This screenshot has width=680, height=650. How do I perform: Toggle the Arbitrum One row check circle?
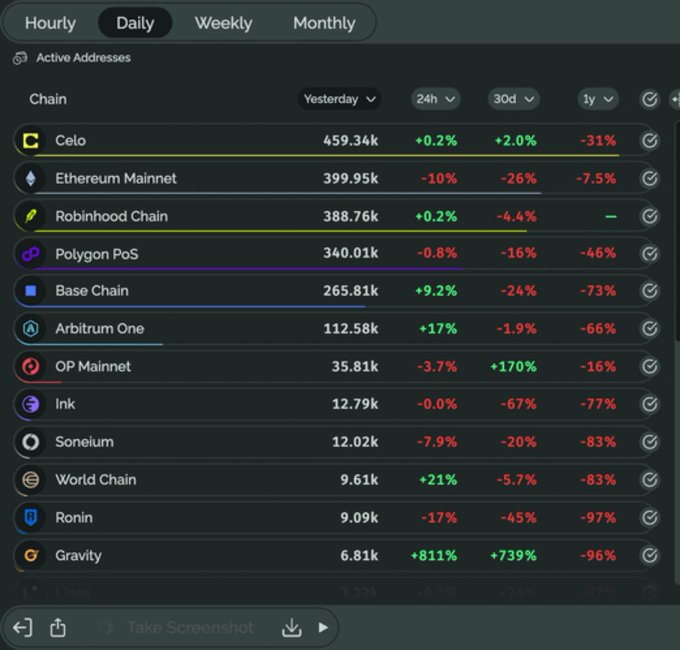(x=649, y=328)
